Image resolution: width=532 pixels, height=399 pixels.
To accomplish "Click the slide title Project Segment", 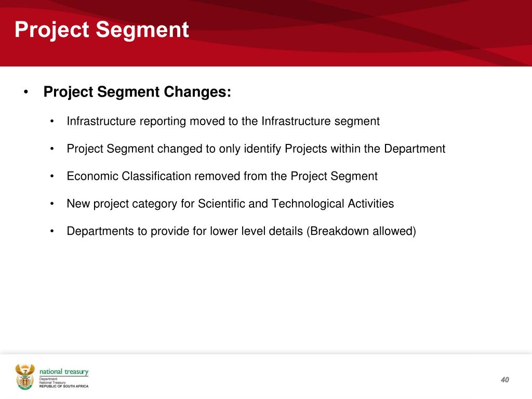I will (x=101, y=30).
